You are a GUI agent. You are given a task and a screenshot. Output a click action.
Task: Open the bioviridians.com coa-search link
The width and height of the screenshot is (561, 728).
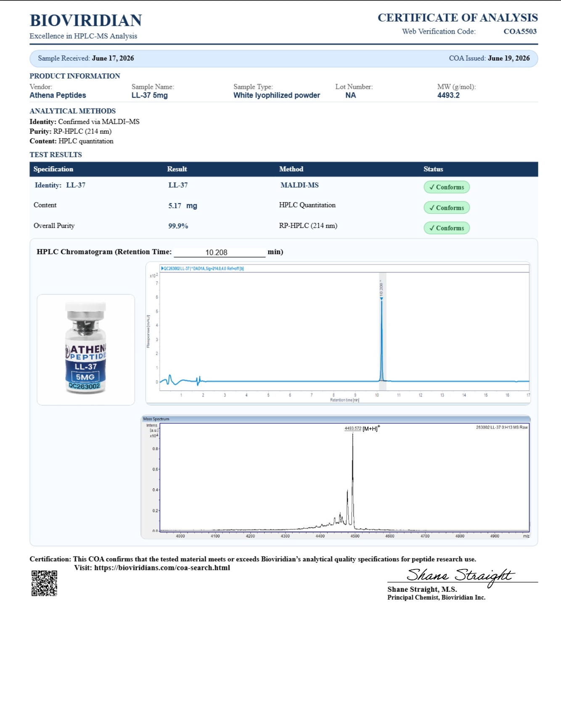point(162,568)
